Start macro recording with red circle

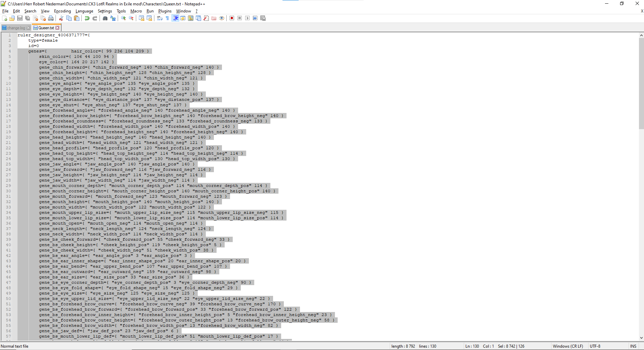pos(232,18)
